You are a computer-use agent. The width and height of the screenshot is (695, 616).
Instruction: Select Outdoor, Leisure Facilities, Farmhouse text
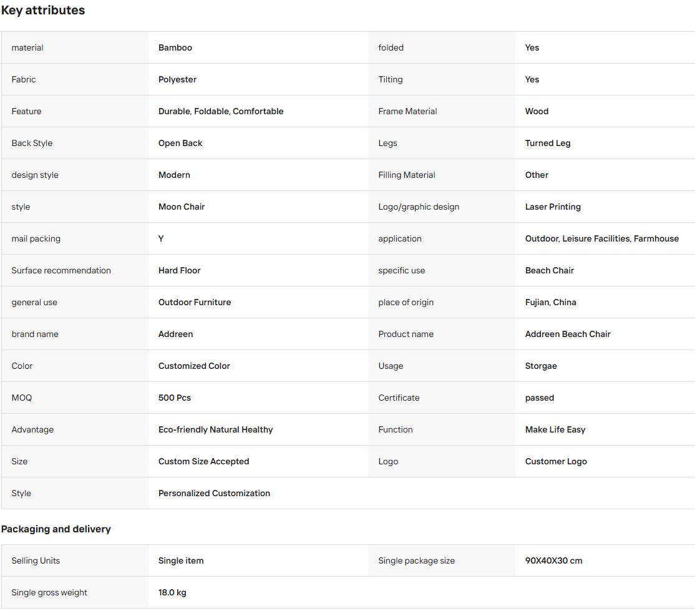(601, 238)
